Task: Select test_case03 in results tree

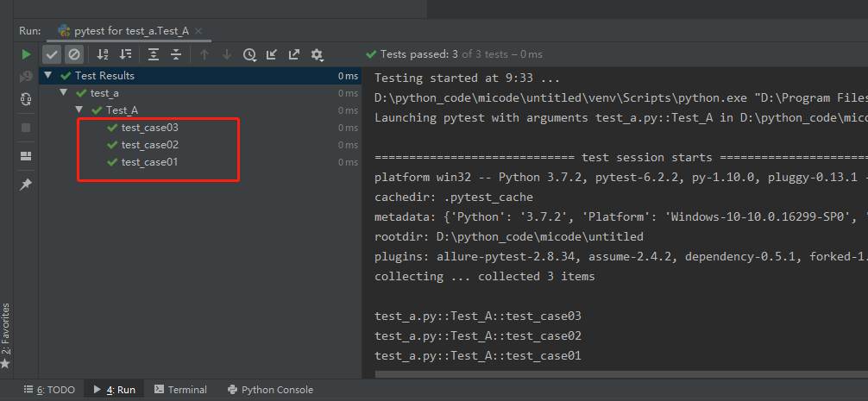Action: click(x=149, y=128)
